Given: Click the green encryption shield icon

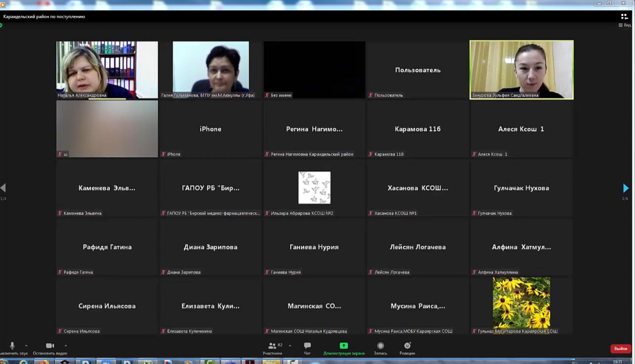Looking at the screenshot, I should [x=1, y=25].
